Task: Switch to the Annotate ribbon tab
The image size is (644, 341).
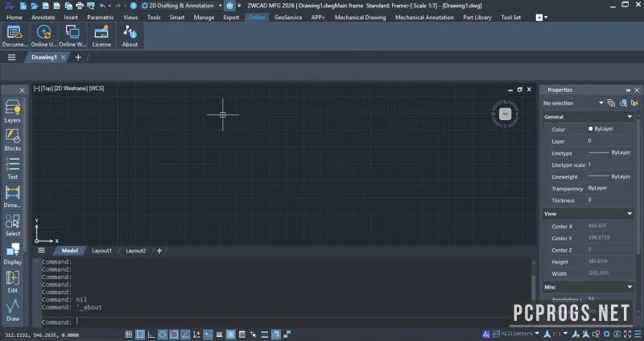Action: click(43, 17)
